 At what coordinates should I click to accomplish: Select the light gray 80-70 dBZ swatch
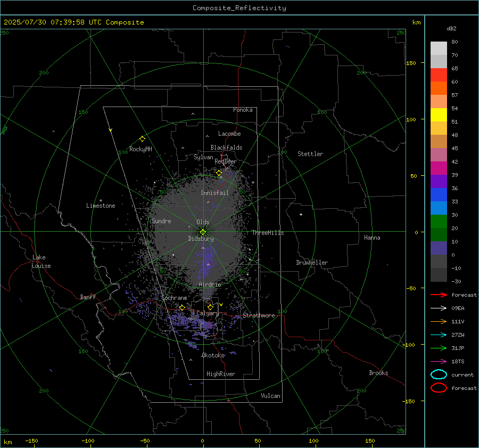pyautogui.click(x=439, y=48)
